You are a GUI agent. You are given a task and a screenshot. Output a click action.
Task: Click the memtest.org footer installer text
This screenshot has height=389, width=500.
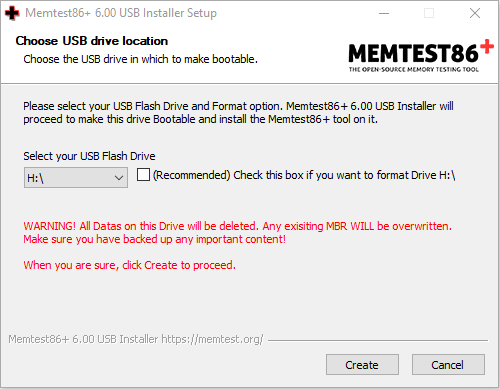point(136,339)
